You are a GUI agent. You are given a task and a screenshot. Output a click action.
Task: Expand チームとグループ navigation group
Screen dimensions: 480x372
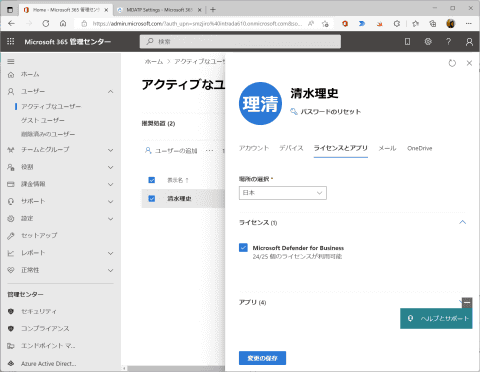[x=111, y=150]
